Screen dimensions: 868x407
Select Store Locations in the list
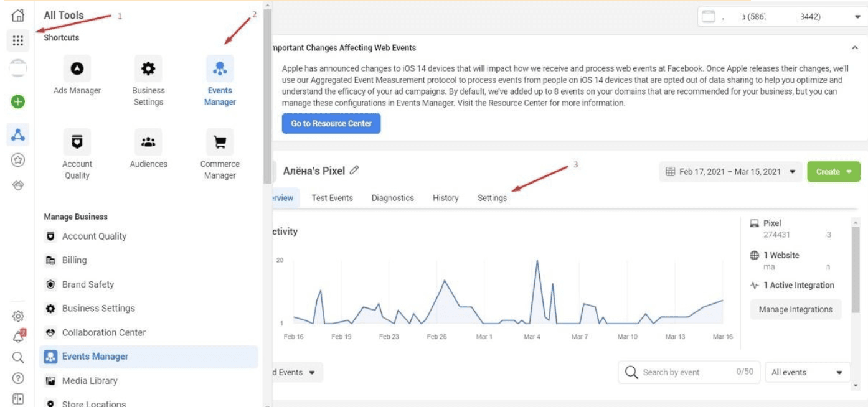148,401
